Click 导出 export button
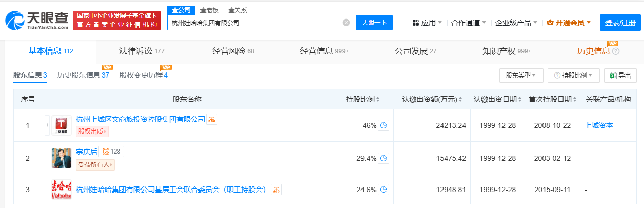Screen dimensions: 644x208 620,75
